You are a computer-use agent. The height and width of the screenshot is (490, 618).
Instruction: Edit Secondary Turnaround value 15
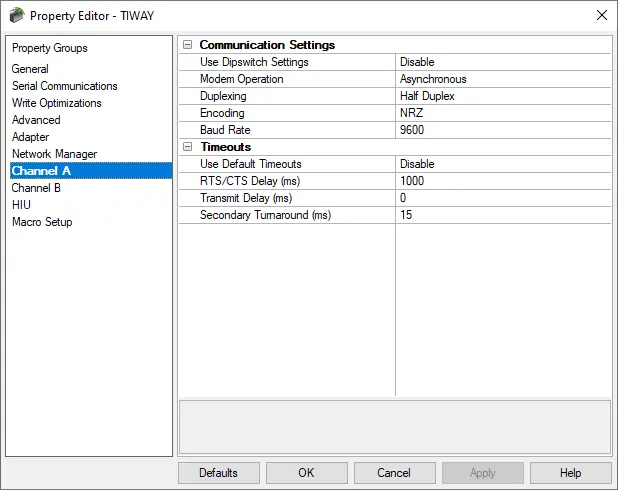(x=503, y=214)
